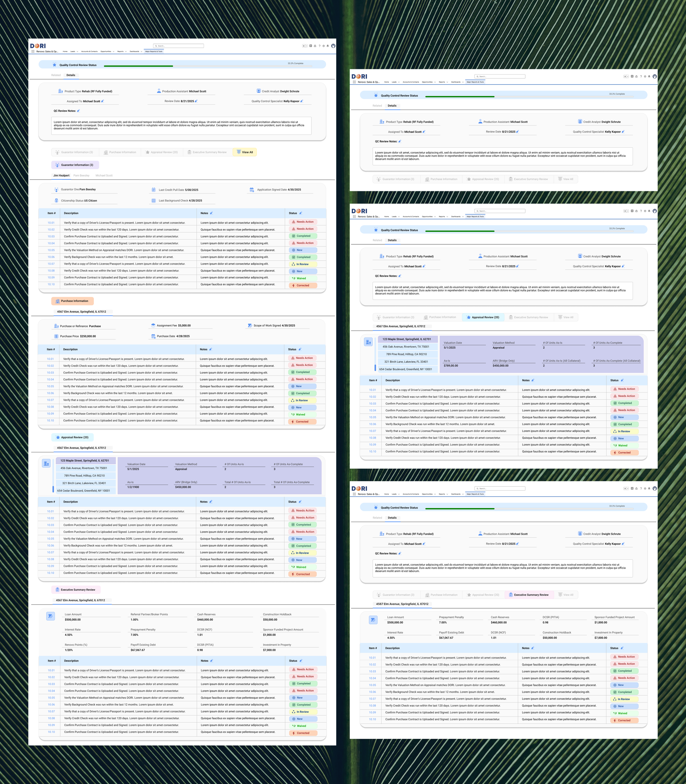Click QC review notes text box in top-right frame
Image resolution: width=686 pixels, height=784 pixels.
pos(503,156)
